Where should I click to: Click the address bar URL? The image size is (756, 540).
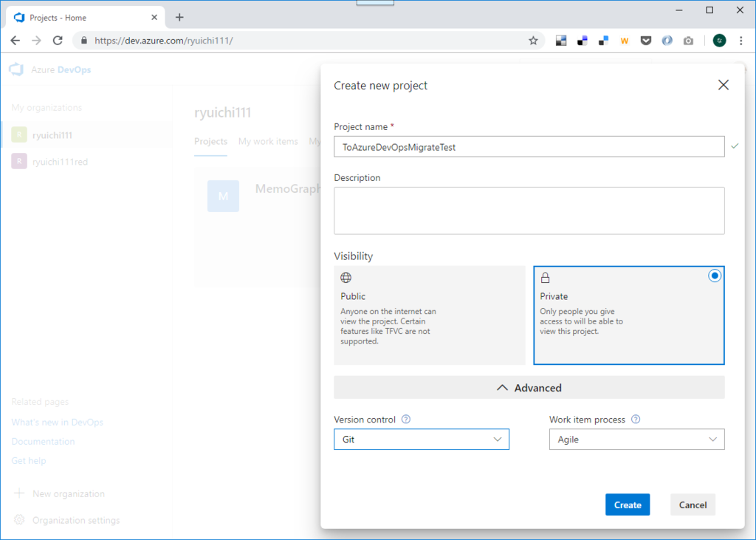pos(163,41)
